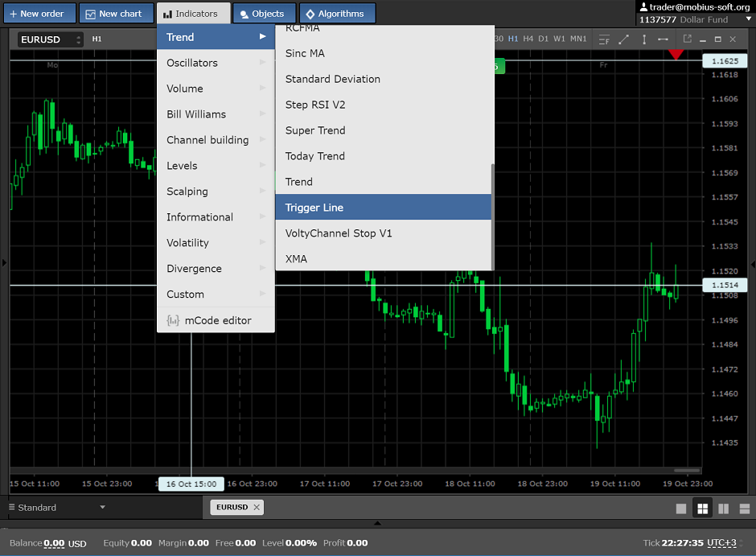
Task: Expand the Levels submenu
Action: (216, 166)
